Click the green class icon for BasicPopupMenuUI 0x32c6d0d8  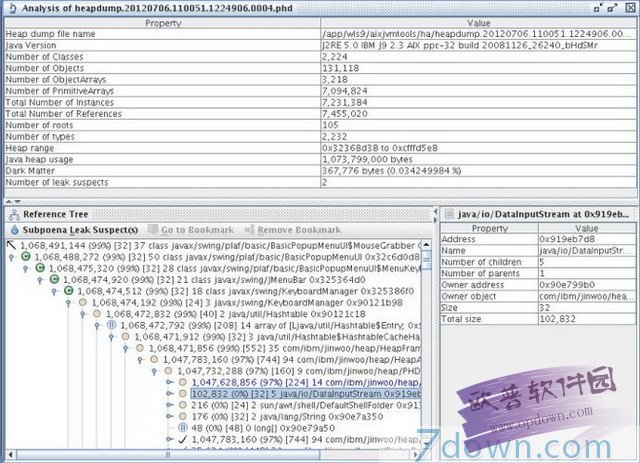point(26,257)
